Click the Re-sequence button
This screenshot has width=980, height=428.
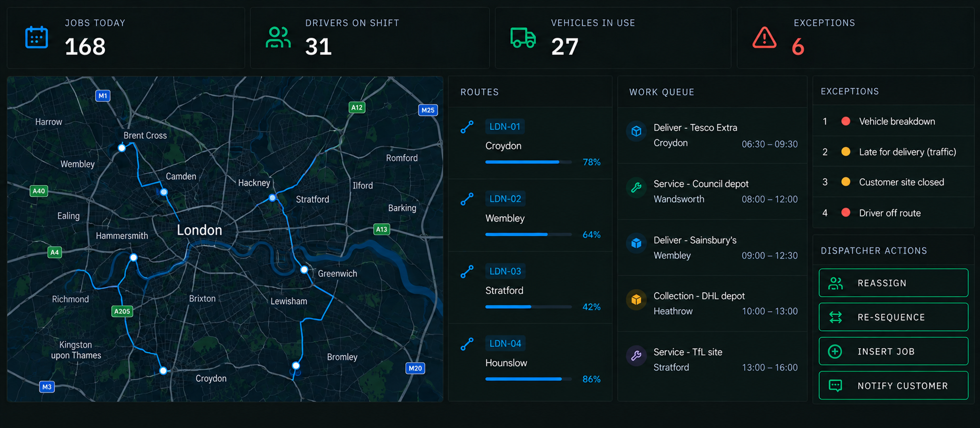point(893,317)
